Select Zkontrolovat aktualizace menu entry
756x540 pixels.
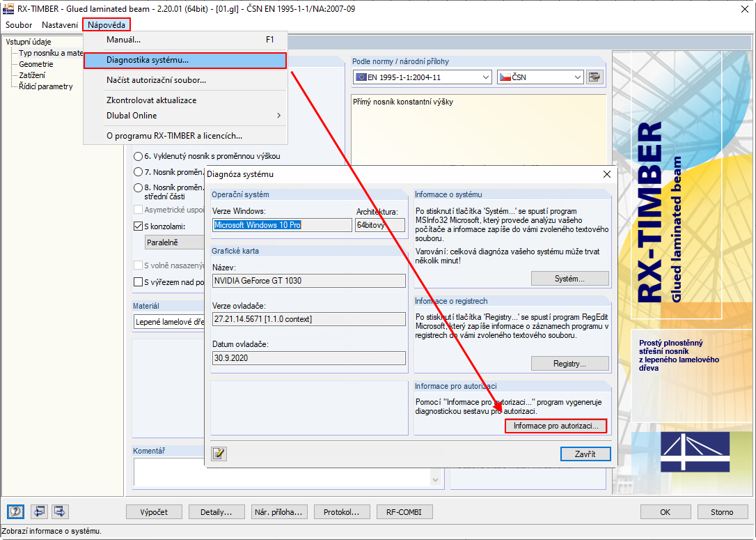pos(185,100)
